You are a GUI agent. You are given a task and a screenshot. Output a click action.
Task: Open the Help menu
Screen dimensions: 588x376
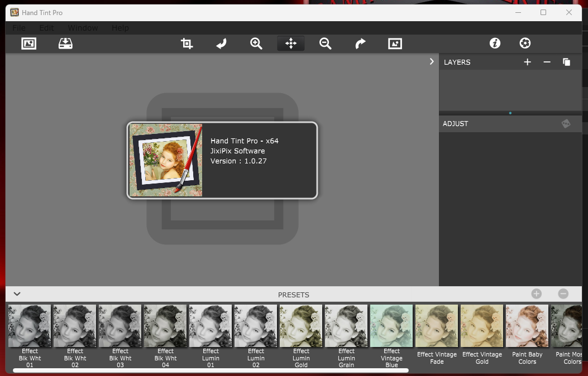pos(120,28)
